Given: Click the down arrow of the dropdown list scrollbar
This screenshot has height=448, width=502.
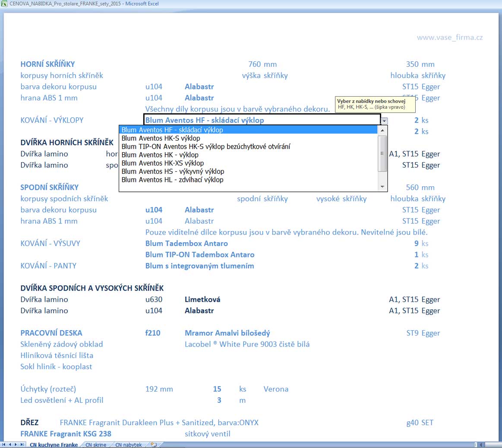Looking at the screenshot, I should (382, 187).
